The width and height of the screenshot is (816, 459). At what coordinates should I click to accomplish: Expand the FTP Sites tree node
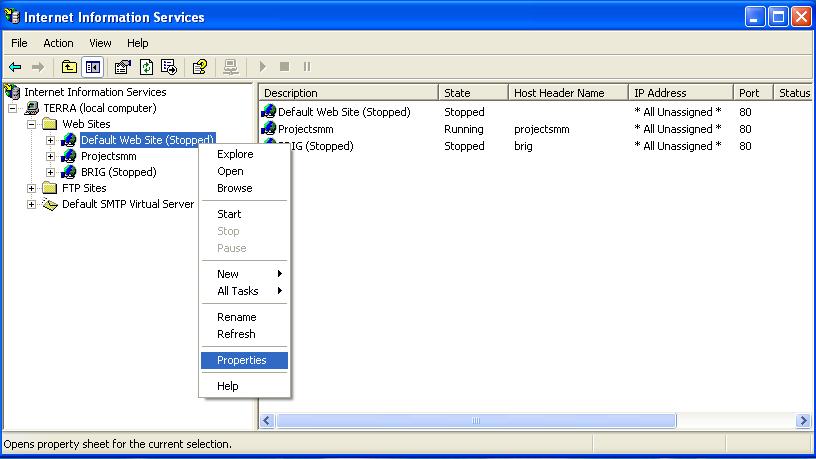click(x=31, y=188)
